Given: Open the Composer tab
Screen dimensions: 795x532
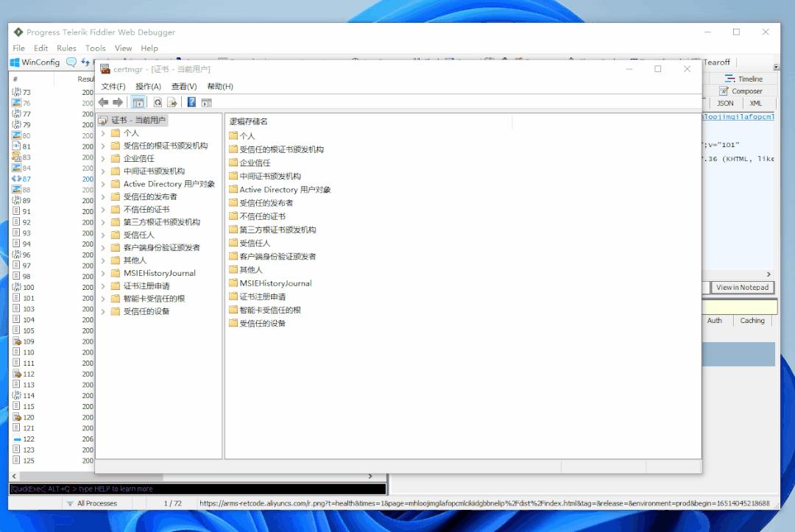Looking at the screenshot, I should [x=745, y=91].
